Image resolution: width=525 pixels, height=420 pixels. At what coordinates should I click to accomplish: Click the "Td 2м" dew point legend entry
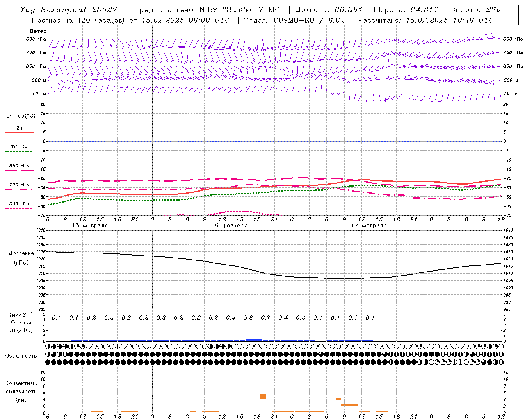coord(19,147)
